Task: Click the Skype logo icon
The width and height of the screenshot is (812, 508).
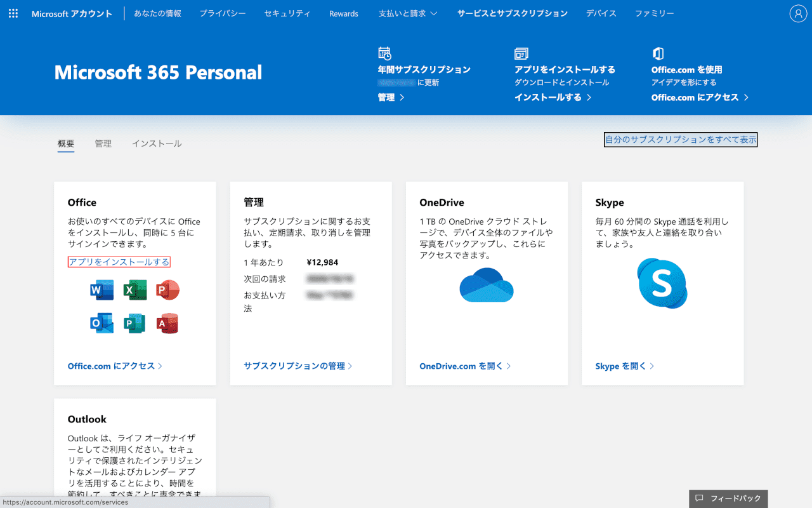Action: tap(662, 283)
